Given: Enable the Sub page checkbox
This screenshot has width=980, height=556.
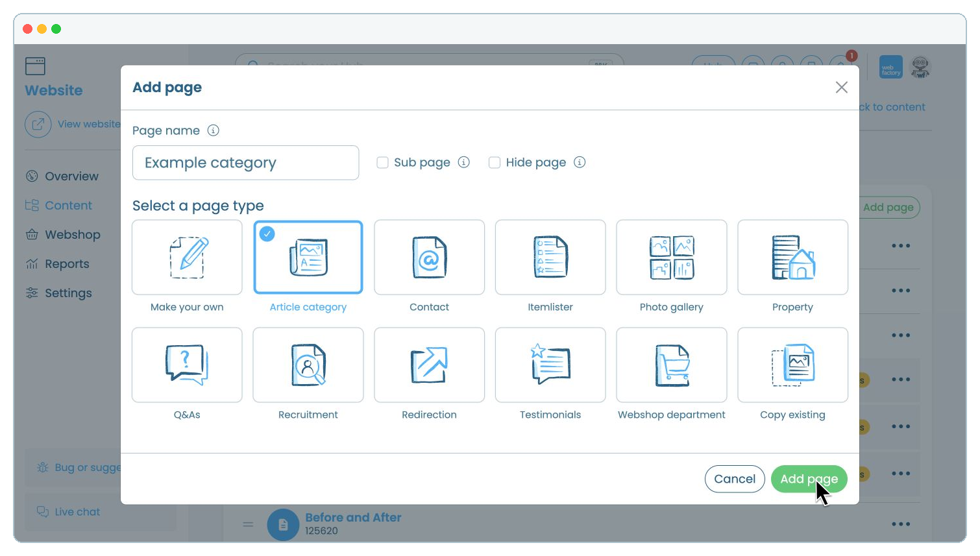Looking at the screenshot, I should [382, 162].
